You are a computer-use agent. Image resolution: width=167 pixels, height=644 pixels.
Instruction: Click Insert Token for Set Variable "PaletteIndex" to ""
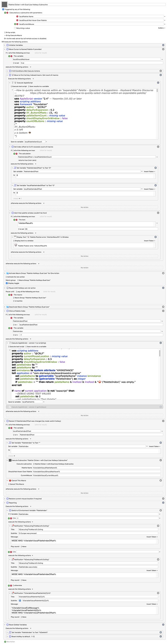pyautogui.click(x=154, y=446)
